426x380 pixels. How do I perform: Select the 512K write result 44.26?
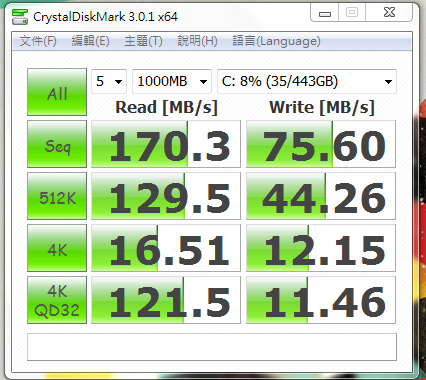321,196
